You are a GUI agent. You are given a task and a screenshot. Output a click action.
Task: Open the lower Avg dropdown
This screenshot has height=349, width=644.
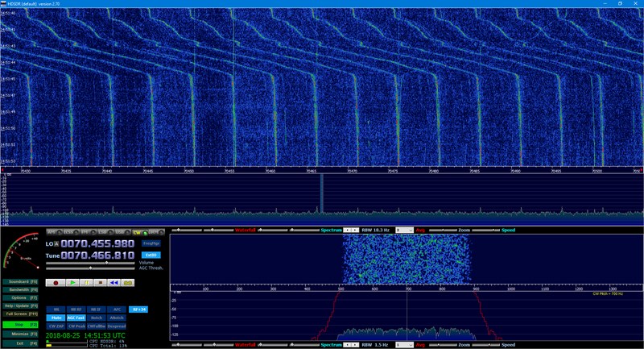point(404,345)
